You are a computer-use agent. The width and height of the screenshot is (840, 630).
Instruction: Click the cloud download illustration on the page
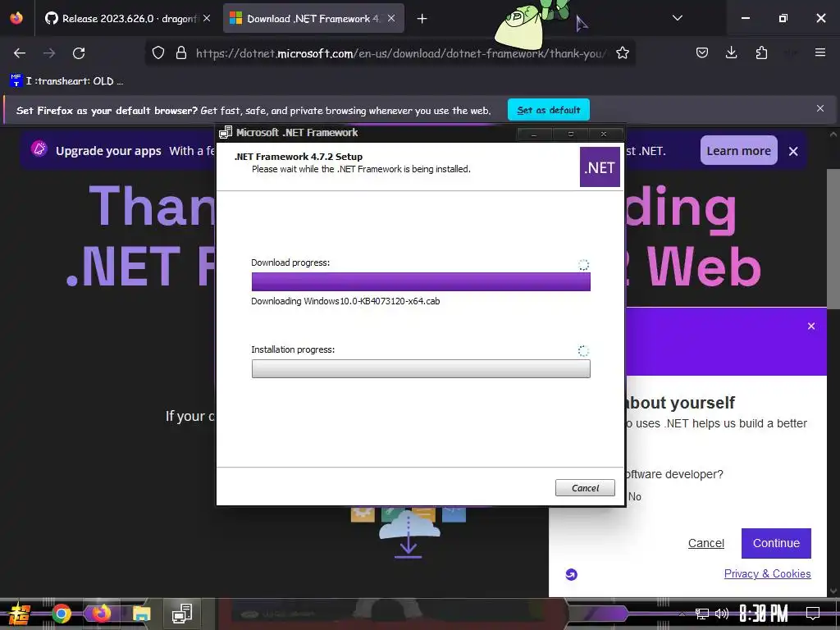409,532
